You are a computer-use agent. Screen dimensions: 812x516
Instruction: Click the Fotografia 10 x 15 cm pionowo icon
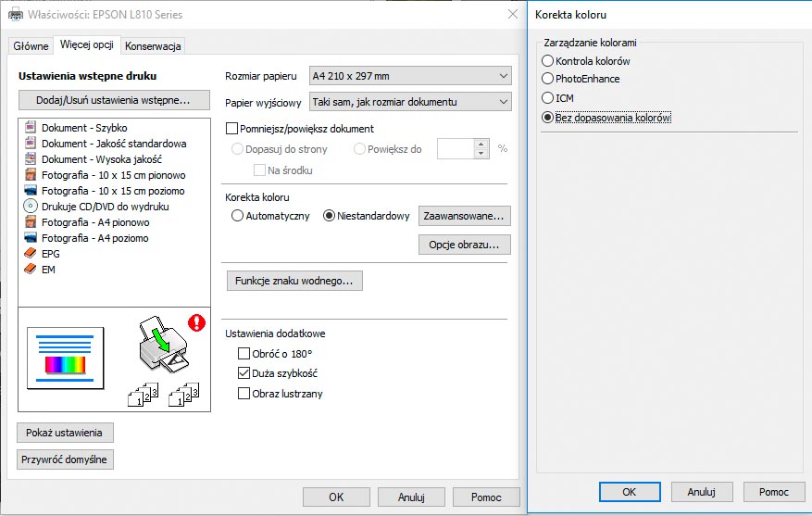(x=31, y=174)
